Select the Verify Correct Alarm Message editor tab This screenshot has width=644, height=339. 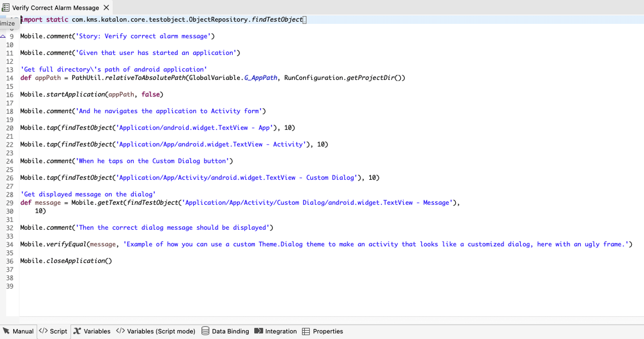click(x=56, y=7)
